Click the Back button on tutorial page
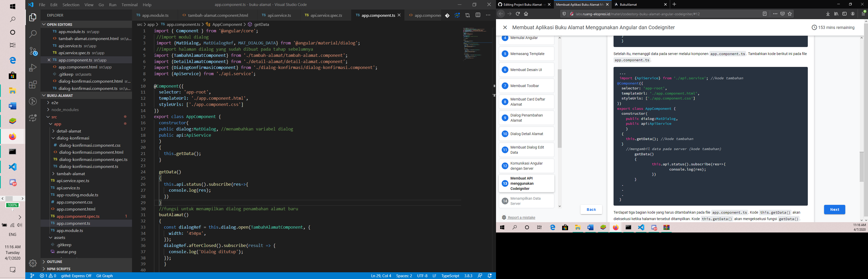This screenshot has height=279, width=868. tap(591, 210)
